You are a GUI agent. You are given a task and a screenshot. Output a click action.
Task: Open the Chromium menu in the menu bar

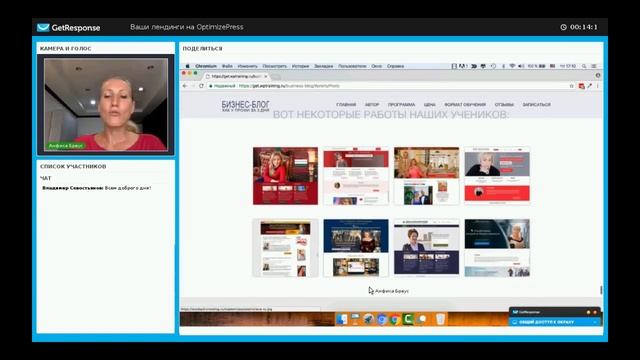click(206, 66)
